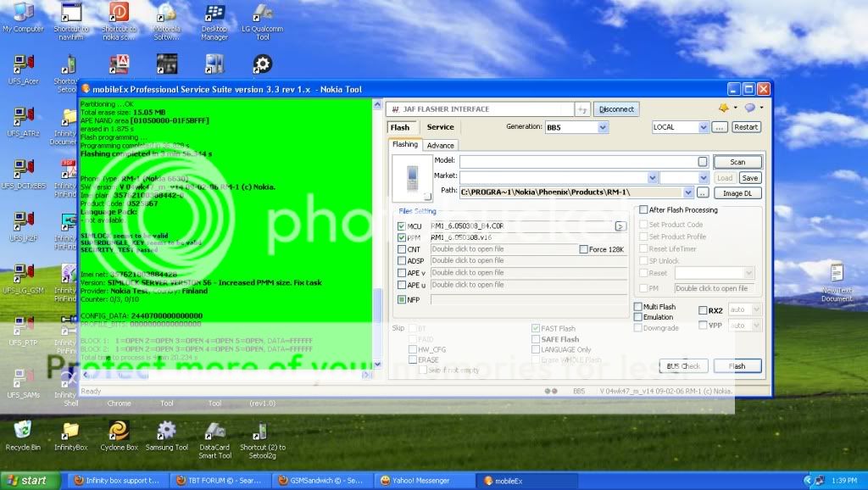This screenshot has width=868, height=490.
Task: Toggle the NFP checkbox
Action: click(x=401, y=299)
